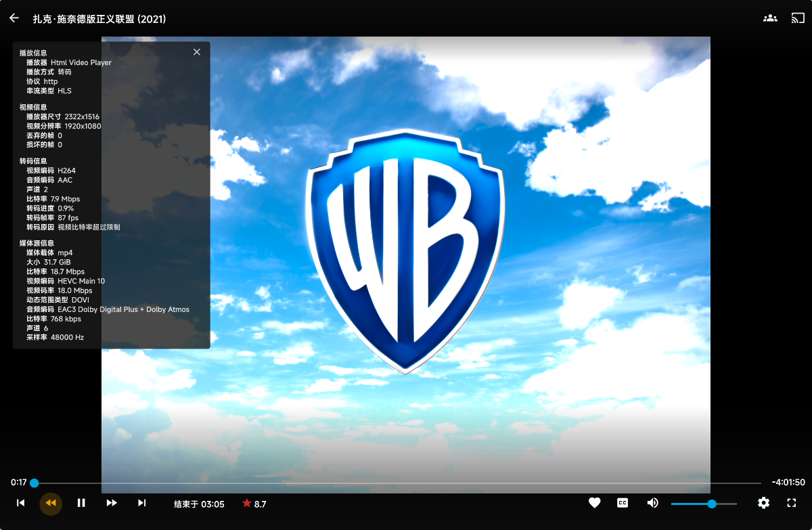The width and height of the screenshot is (812, 530).
Task: Fast-forward the video
Action: [112, 503]
